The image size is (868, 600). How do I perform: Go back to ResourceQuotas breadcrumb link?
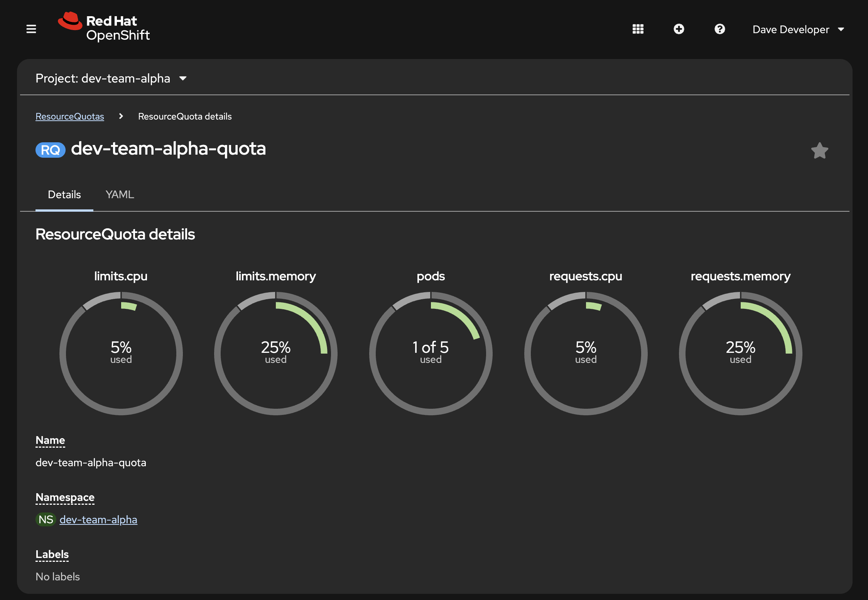pos(70,116)
